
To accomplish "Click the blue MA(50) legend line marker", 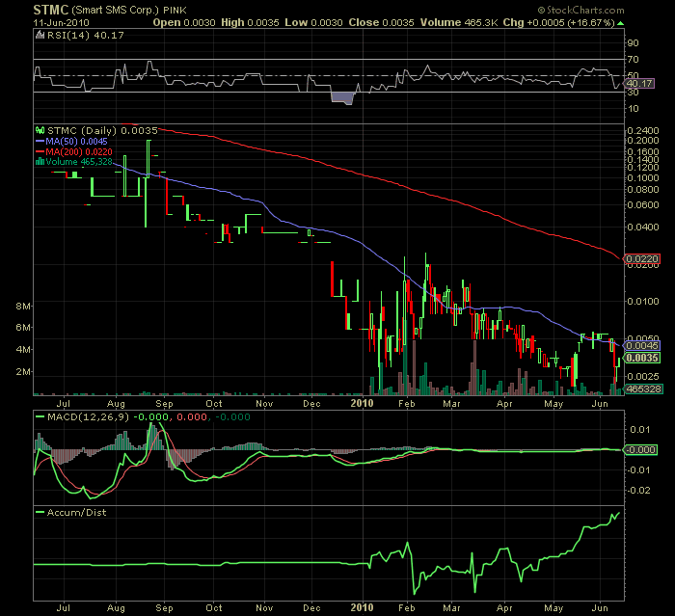I will (x=40, y=140).
